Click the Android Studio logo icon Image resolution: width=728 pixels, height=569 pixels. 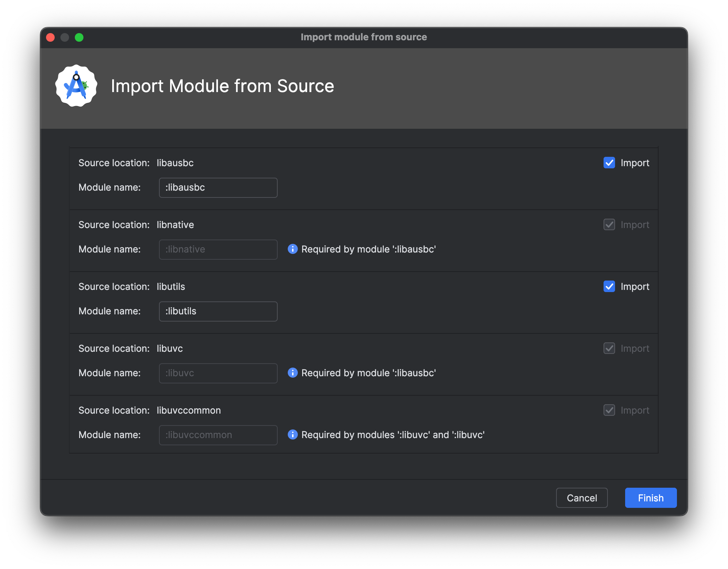76,86
